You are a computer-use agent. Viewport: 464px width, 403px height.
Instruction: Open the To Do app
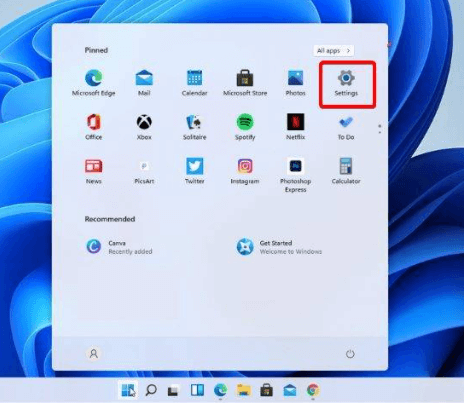click(x=346, y=127)
